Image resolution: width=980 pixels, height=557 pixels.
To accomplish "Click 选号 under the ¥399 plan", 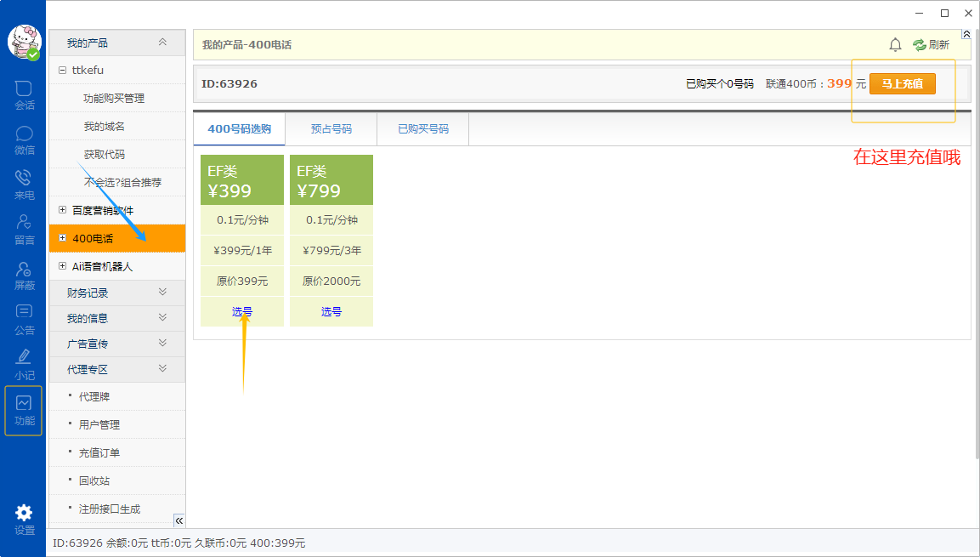I will (x=241, y=312).
